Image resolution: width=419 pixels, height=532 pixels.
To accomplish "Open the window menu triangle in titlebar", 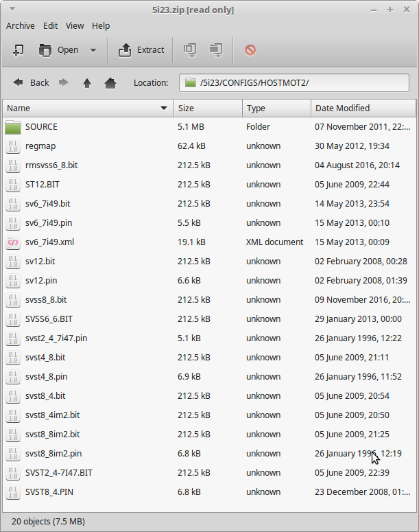I will [12, 9].
